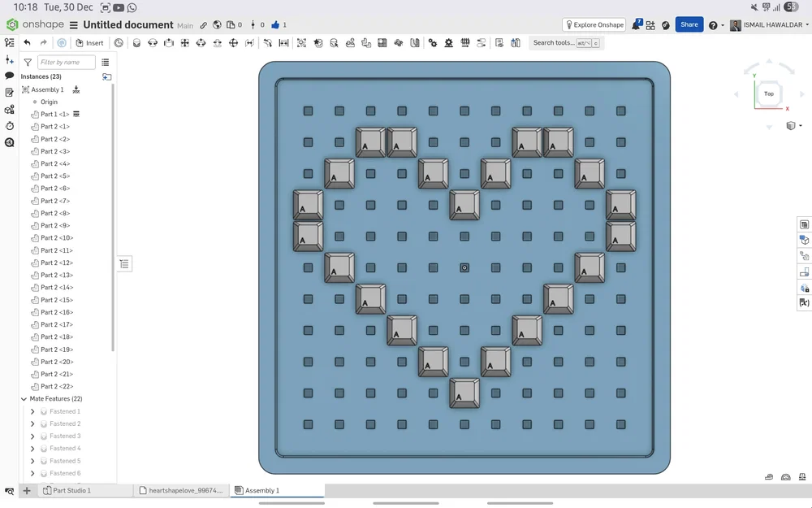Open the Comments panel icon
This screenshot has width=812, height=508.
pos(9,76)
